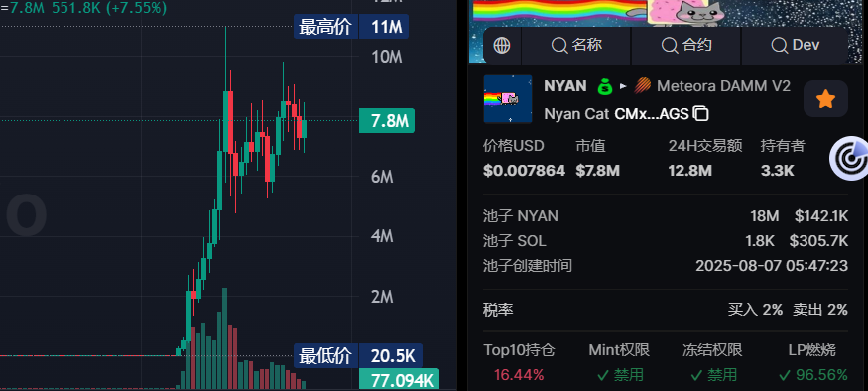Click the volume tag 77.094K on axis
The image size is (868, 391).
tap(399, 380)
